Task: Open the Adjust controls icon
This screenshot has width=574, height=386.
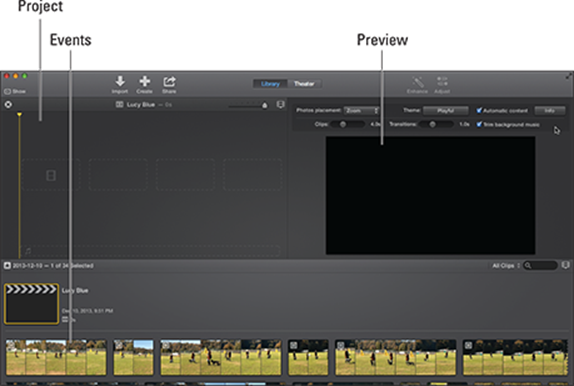Action: [442, 81]
